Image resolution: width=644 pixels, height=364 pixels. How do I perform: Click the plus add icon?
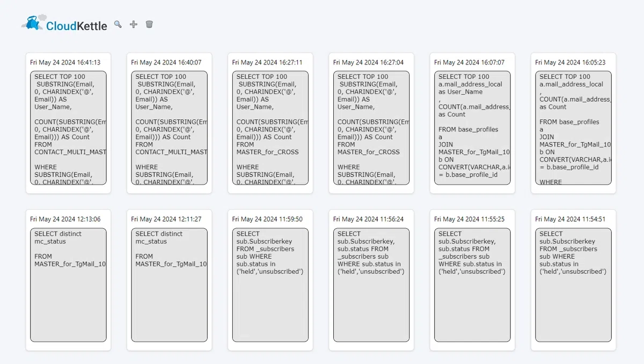tap(134, 24)
